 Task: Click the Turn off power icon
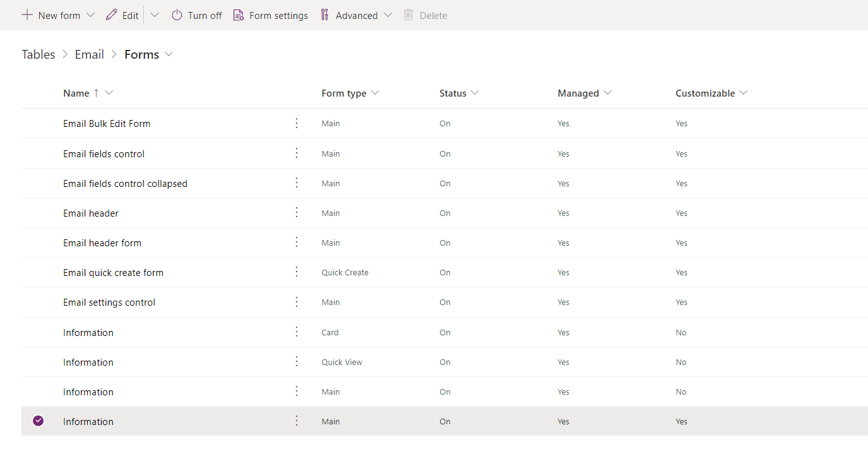pyautogui.click(x=177, y=15)
